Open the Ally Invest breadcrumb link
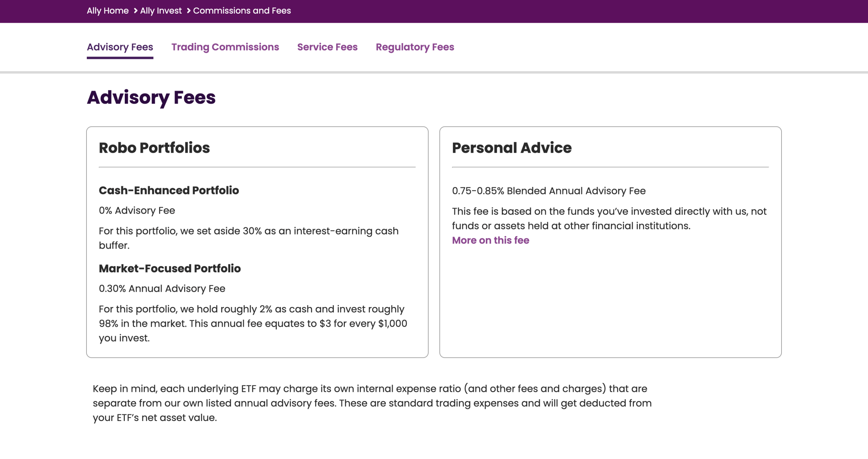This screenshot has width=868, height=459. (161, 11)
